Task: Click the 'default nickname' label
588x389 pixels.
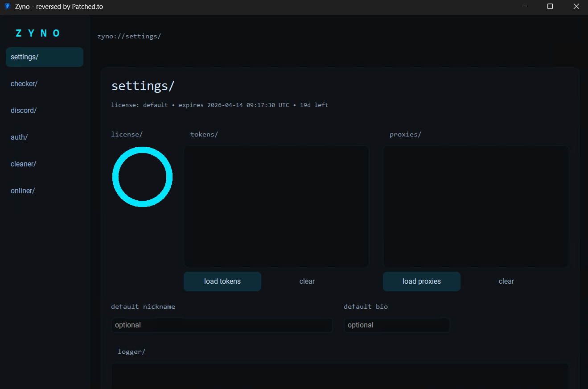Action: click(x=143, y=306)
